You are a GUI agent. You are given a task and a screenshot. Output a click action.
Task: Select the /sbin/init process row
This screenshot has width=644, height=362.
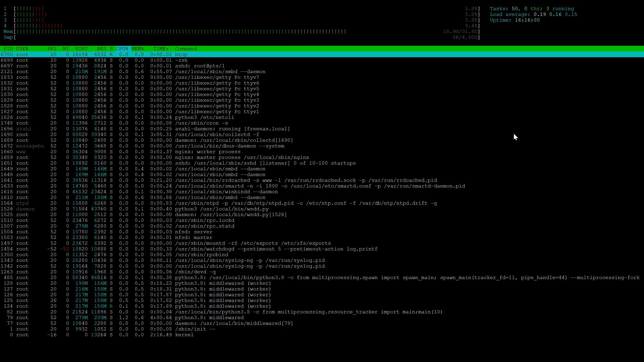click(195, 329)
